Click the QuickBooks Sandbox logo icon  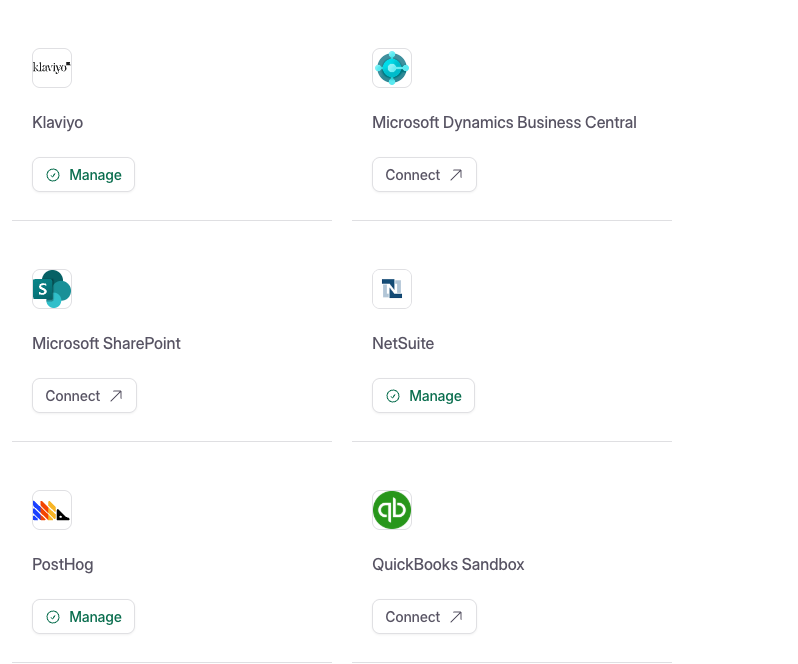(x=392, y=510)
